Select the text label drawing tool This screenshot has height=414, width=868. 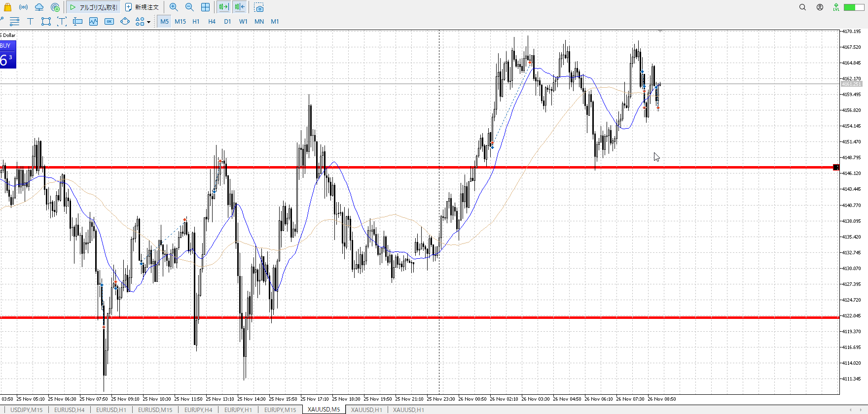(30, 21)
